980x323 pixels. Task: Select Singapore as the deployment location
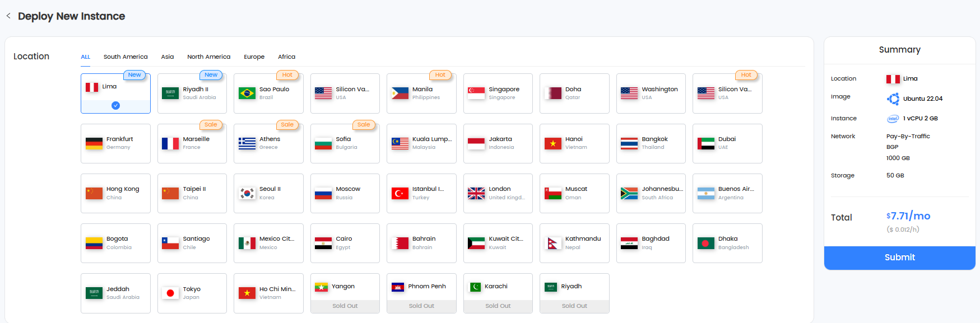[x=498, y=93]
